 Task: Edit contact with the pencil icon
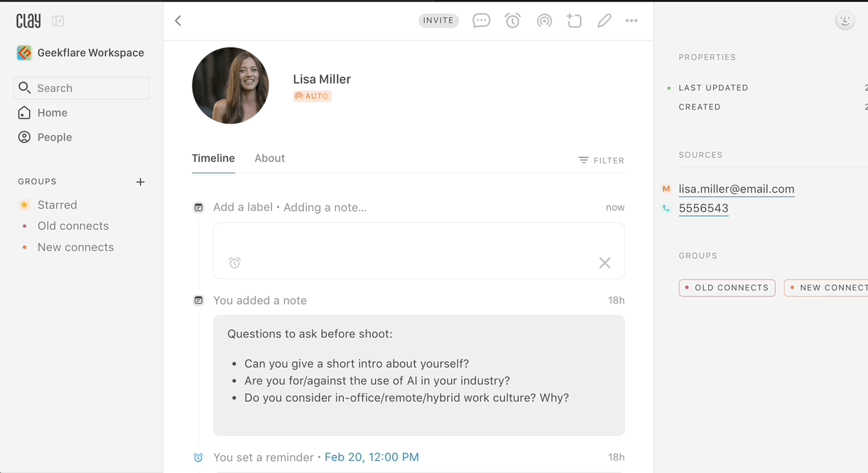coord(604,21)
